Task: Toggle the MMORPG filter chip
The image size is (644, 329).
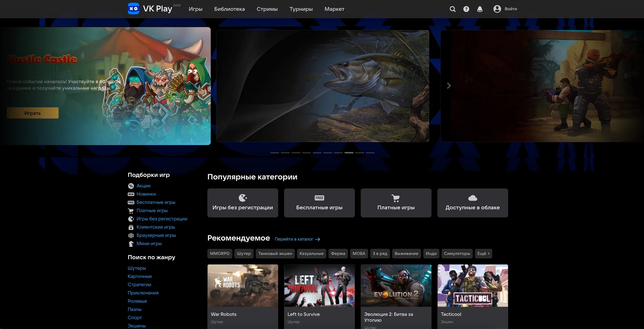Action: point(220,253)
